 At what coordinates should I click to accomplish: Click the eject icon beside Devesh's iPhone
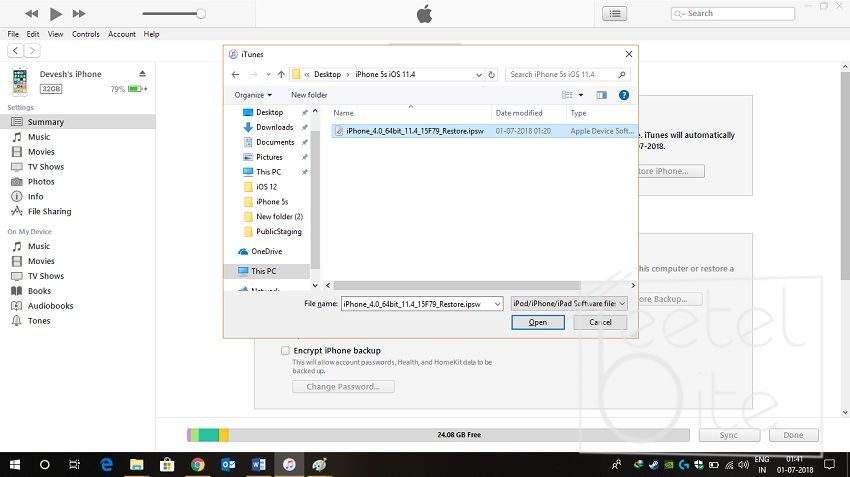pyautogui.click(x=142, y=74)
